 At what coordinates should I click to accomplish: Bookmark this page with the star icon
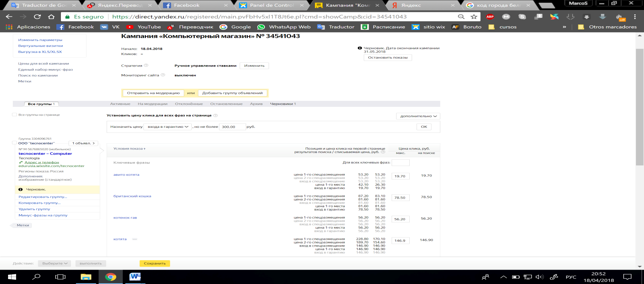[474, 16]
